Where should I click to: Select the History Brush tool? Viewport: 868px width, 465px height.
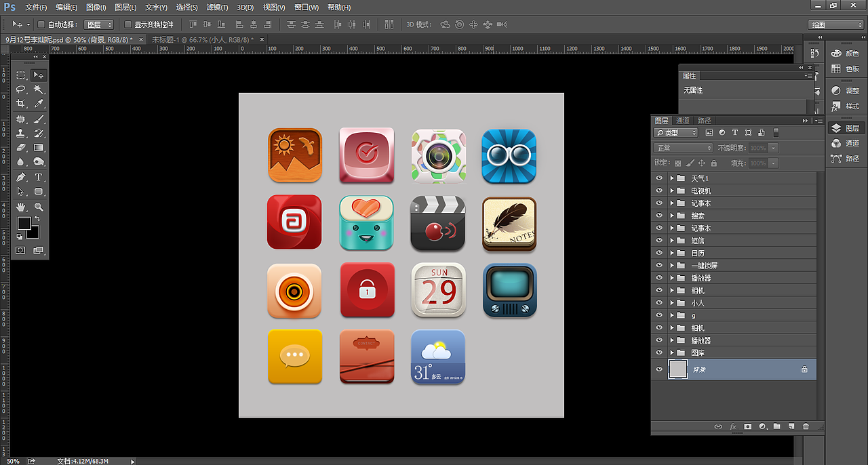coord(39,133)
